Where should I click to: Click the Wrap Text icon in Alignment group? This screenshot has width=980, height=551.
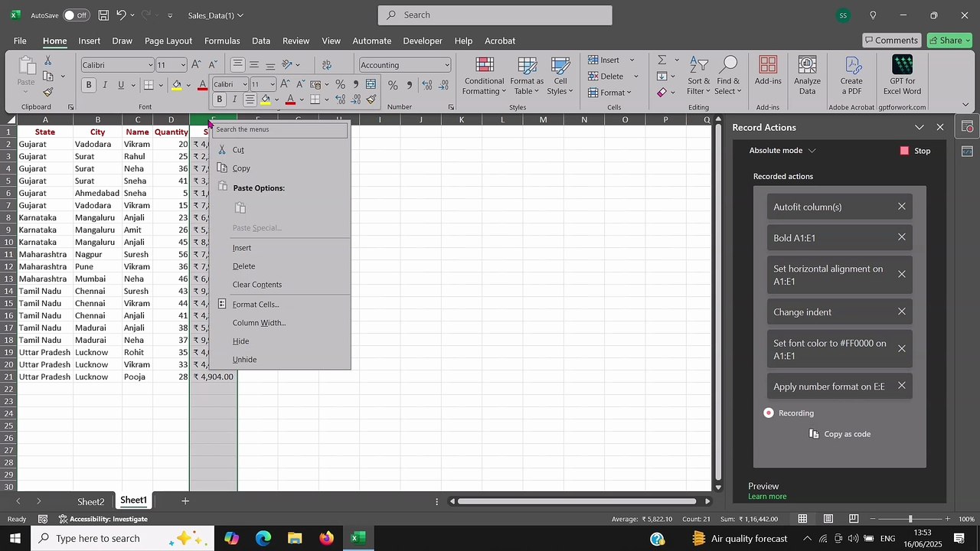click(x=327, y=65)
